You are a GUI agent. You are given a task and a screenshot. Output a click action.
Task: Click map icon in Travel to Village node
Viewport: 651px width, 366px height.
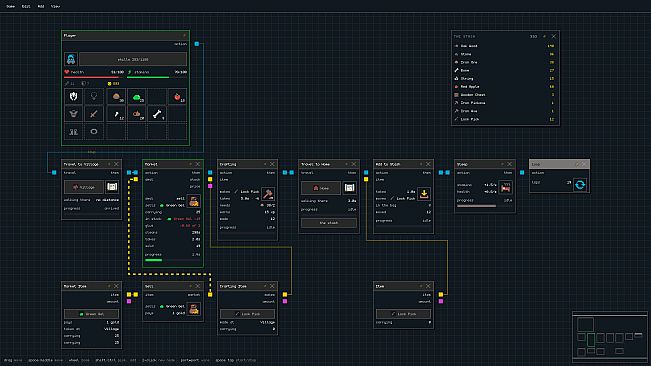tap(112, 187)
